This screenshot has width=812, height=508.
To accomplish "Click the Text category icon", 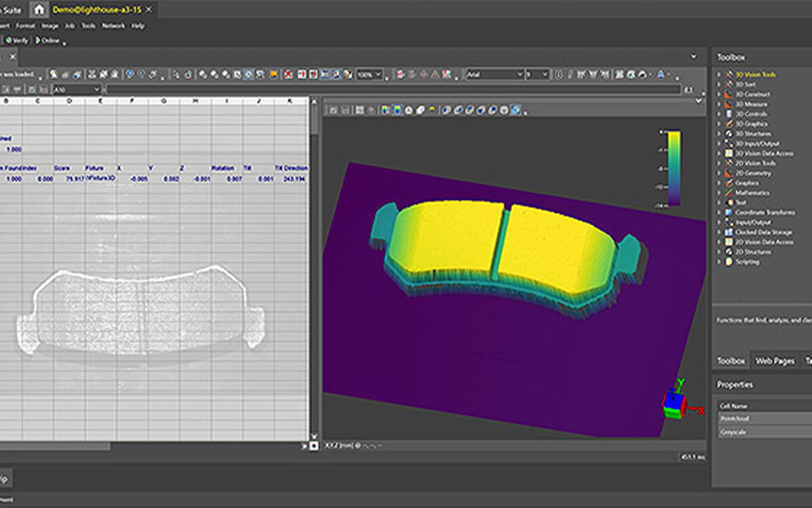I will (729, 203).
